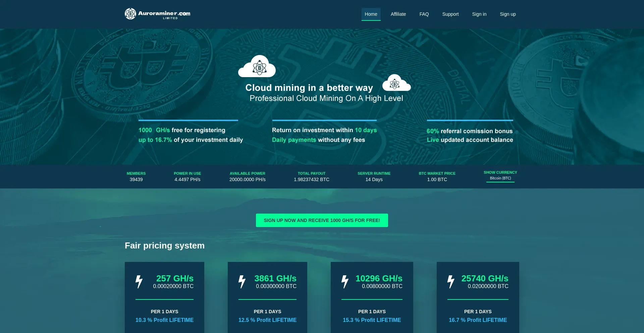The height and width of the screenshot is (333, 644).
Task: Open the Affiliate menu item
Action: [398, 14]
